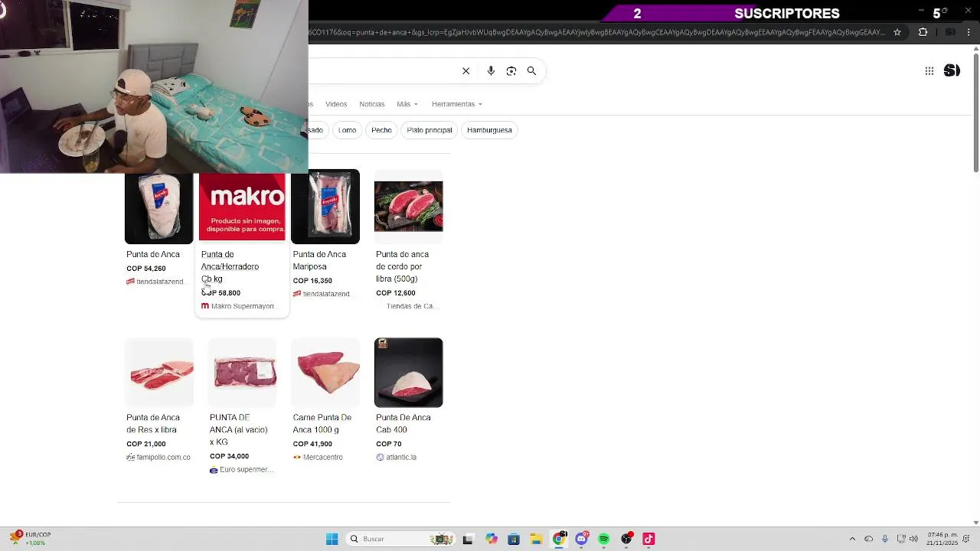This screenshot has width=980, height=551.
Task: Open the Chrome extensions puzzle icon
Action: click(x=923, y=32)
